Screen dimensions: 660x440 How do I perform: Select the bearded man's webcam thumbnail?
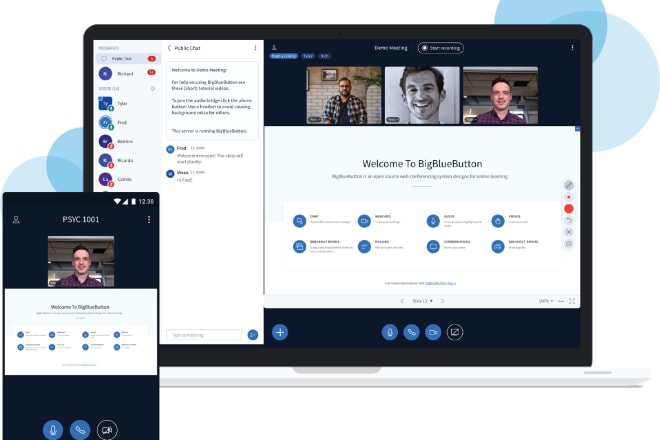pos(344,95)
